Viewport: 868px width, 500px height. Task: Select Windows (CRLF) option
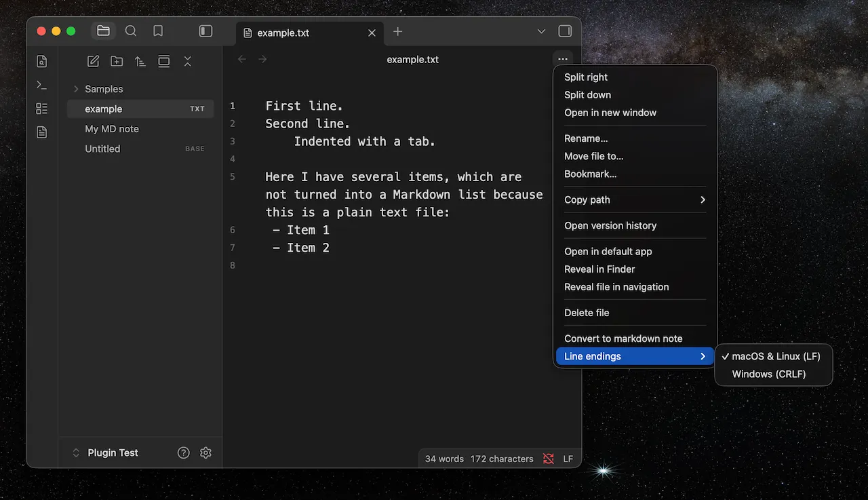774,374
